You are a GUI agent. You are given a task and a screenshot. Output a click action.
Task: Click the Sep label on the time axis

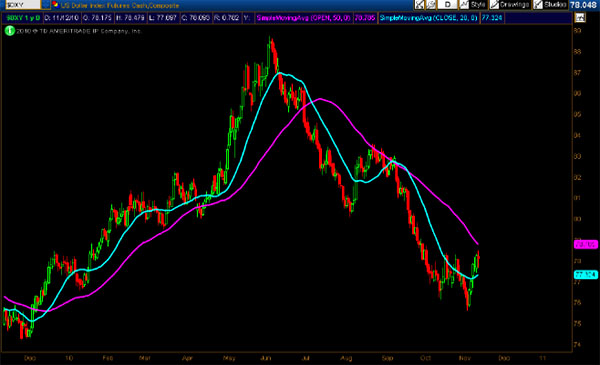coord(387,358)
